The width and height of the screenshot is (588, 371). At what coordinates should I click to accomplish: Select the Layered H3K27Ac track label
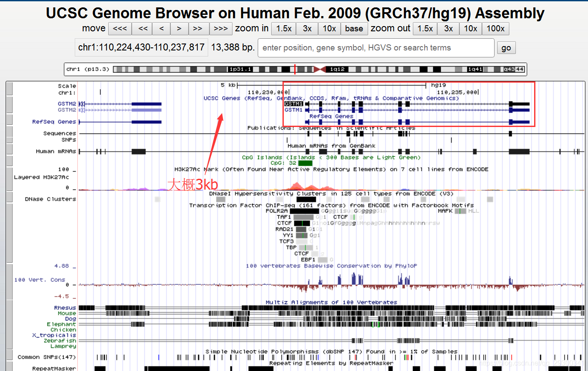tap(41, 177)
